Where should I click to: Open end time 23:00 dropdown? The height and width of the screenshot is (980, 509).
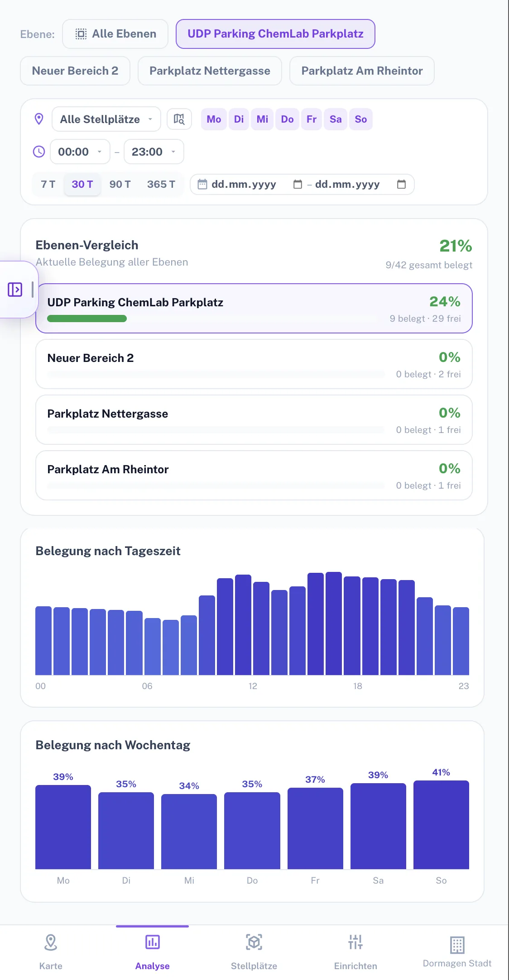click(154, 152)
